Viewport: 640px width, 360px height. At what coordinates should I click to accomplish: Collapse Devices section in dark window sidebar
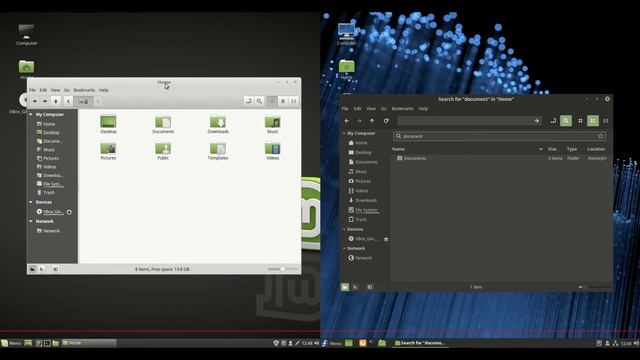click(344, 229)
